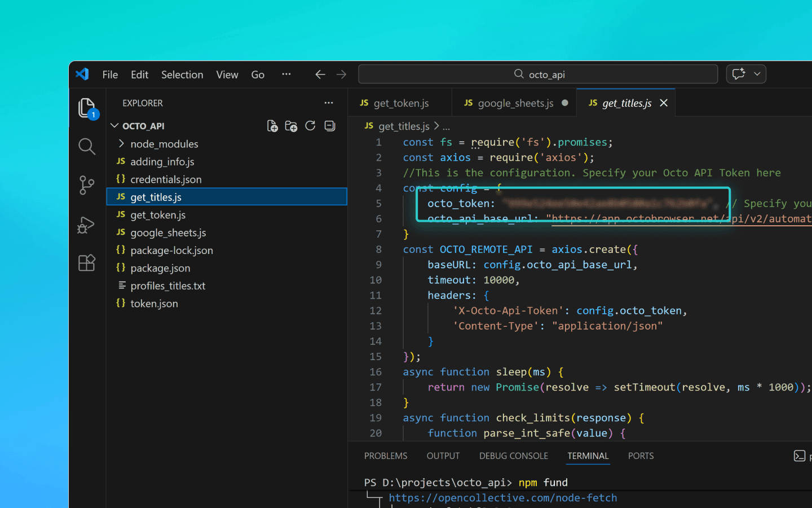
Task: Open the Search view in activity bar
Action: click(x=86, y=147)
